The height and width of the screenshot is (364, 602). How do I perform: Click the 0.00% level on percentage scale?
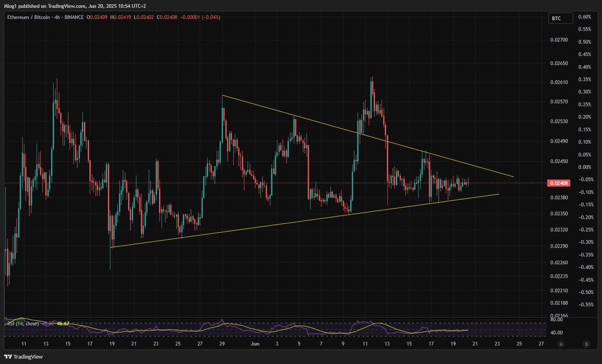(x=586, y=168)
